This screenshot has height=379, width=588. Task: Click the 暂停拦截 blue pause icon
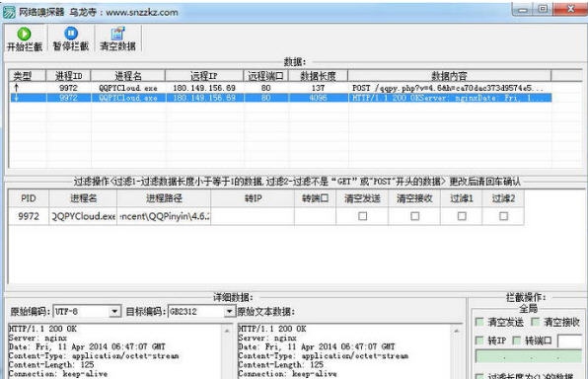click(71, 34)
